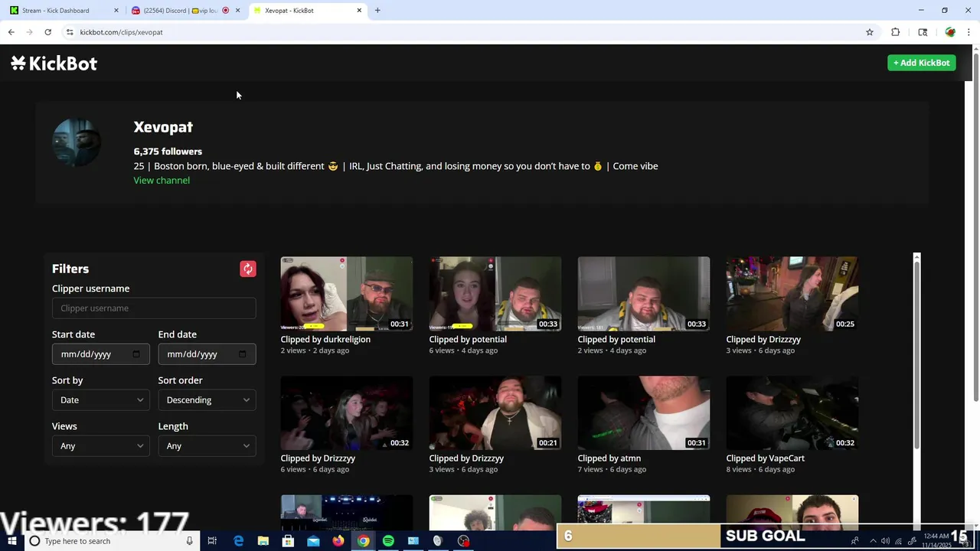The image size is (980, 551).
Task: Click the browser address bar URL
Action: pyautogui.click(x=121, y=32)
